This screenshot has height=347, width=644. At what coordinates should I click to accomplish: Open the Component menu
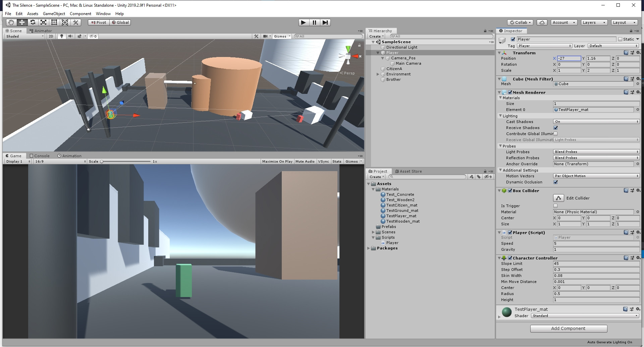[x=80, y=14]
